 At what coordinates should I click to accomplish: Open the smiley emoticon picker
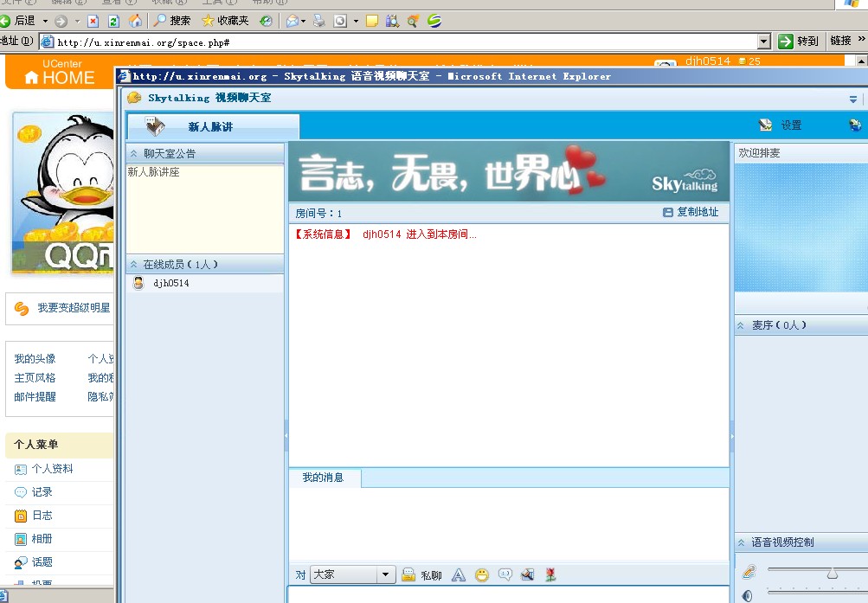[x=482, y=575]
